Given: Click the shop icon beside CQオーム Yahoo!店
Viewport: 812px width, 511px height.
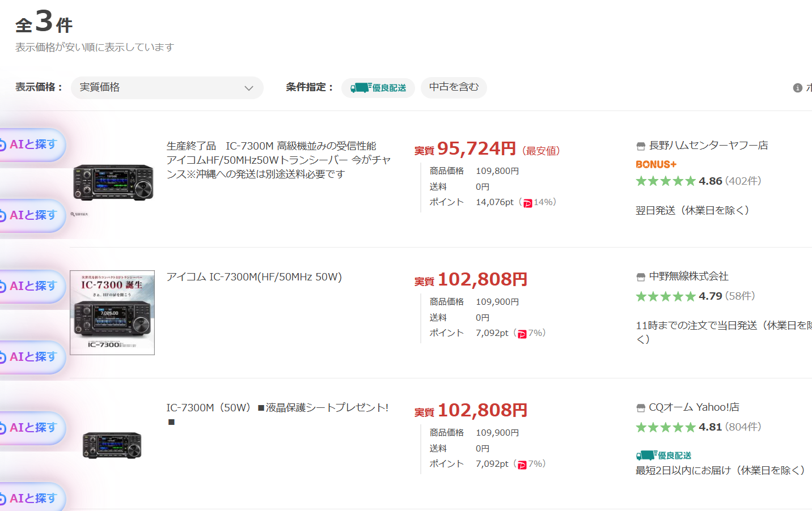Looking at the screenshot, I should (641, 408).
